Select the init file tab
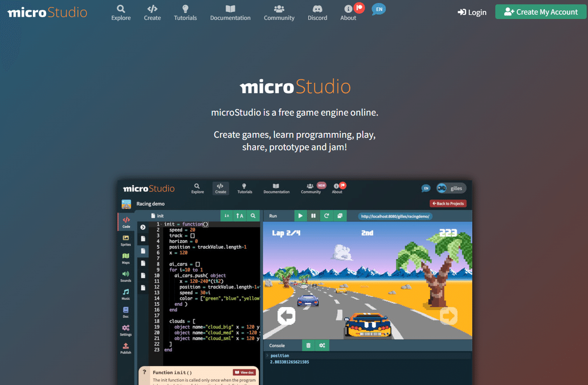Screen dimensions: 588x385 tap(160, 215)
